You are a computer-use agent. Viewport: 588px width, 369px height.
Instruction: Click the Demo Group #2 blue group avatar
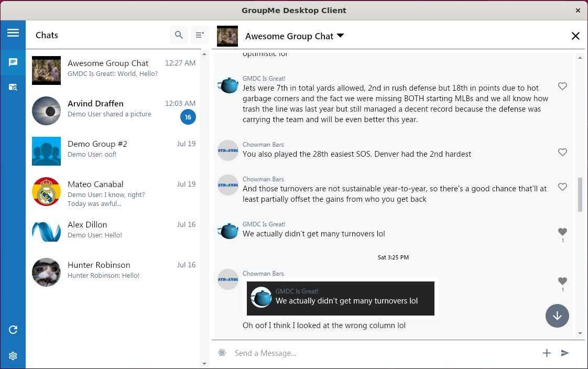(x=46, y=151)
